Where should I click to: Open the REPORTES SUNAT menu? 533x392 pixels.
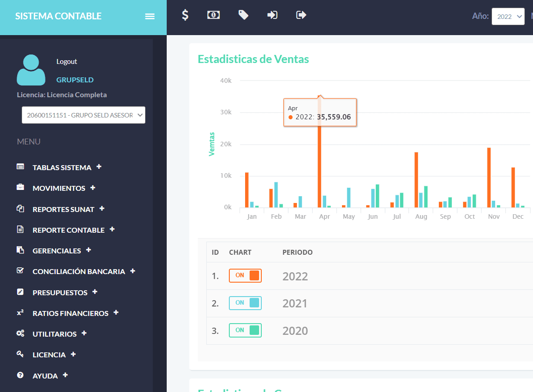[x=63, y=209]
